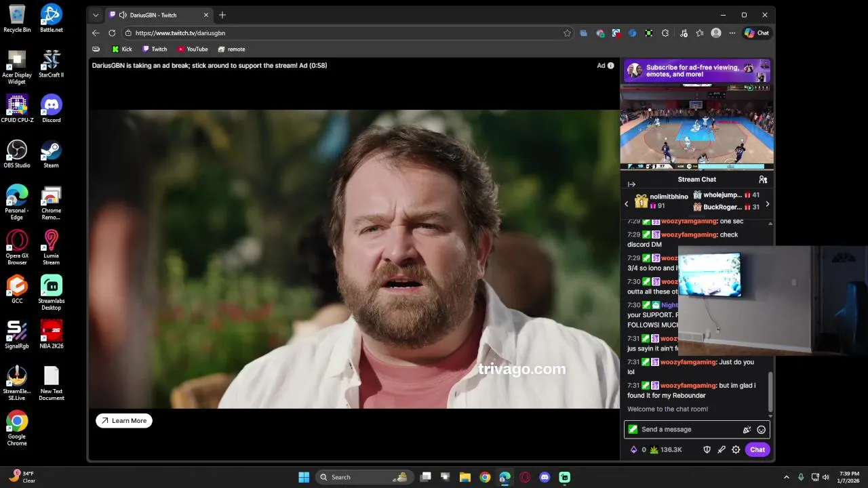Open the CPUID CPU-Z shortcut

coord(17,108)
